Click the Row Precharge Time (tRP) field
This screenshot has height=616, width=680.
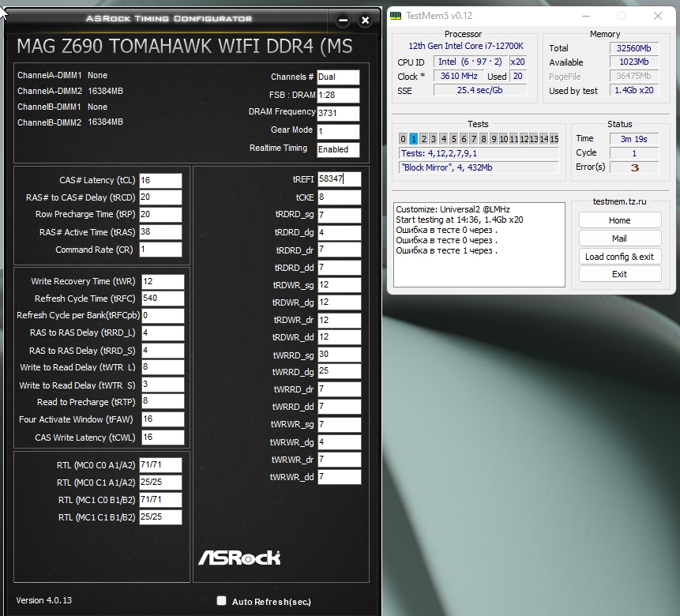pyautogui.click(x=160, y=214)
